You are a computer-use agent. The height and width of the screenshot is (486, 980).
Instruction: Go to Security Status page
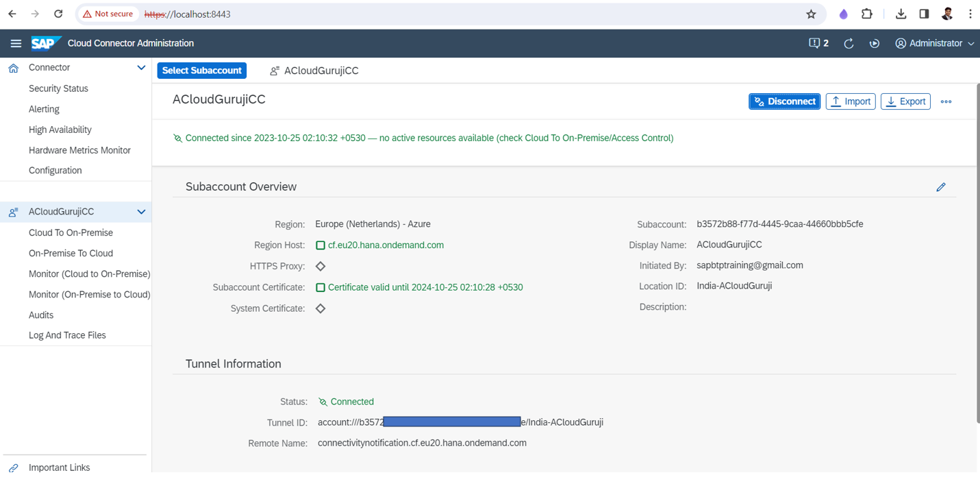(x=58, y=88)
